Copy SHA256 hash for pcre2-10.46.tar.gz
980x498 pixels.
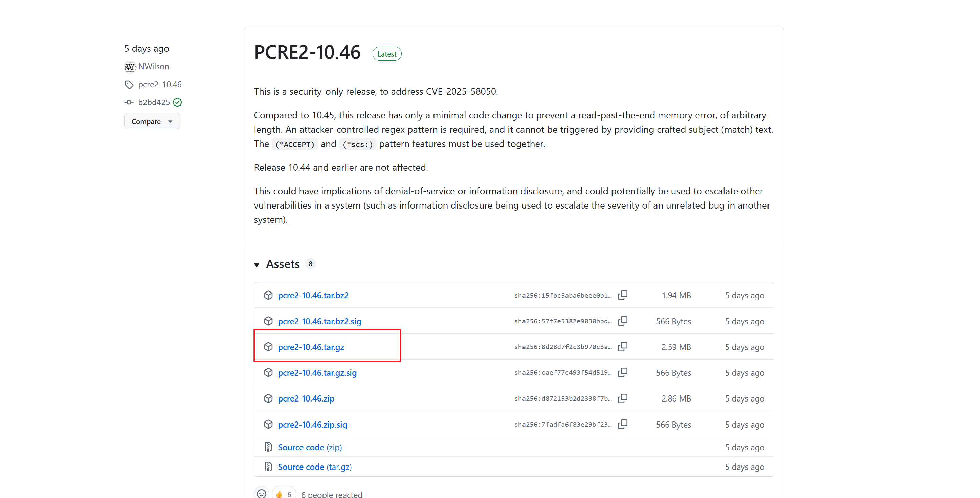point(623,346)
